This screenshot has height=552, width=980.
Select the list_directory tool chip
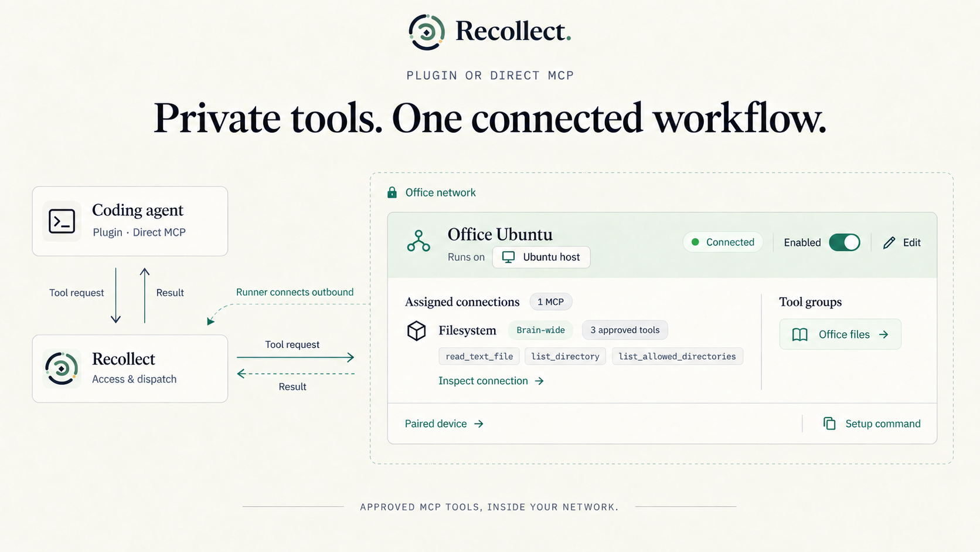pyautogui.click(x=565, y=356)
